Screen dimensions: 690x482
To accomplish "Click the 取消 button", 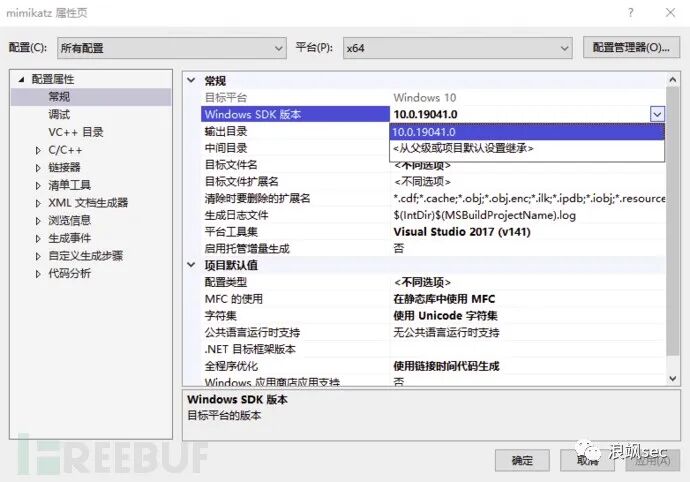I will coord(587,460).
